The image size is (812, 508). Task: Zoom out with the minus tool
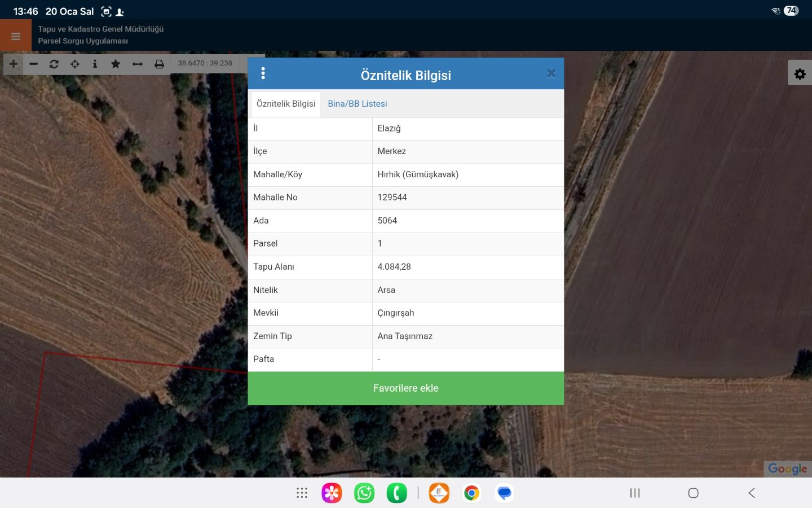pyautogui.click(x=34, y=64)
